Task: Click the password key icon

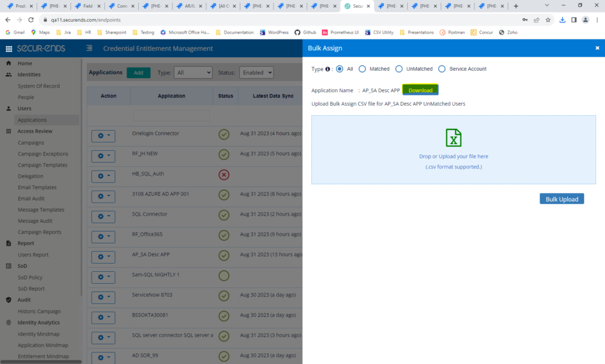Action: point(525,19)
